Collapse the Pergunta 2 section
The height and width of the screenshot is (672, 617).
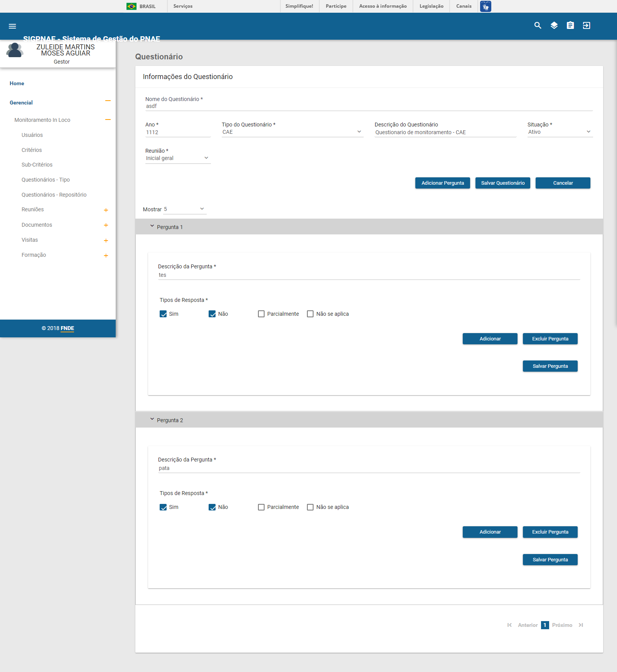tap(152, 419)
